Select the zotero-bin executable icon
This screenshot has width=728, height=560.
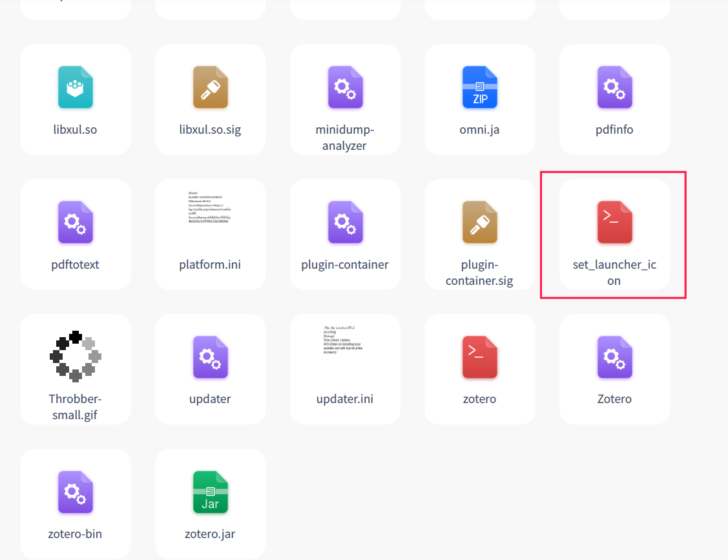coord(75,492)
